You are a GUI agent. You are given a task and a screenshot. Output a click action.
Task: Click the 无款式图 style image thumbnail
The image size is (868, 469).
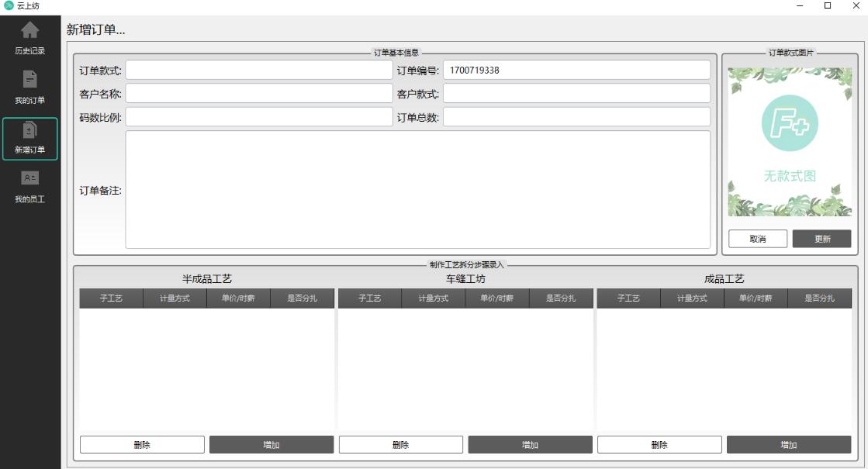click(x=790, y=142)
